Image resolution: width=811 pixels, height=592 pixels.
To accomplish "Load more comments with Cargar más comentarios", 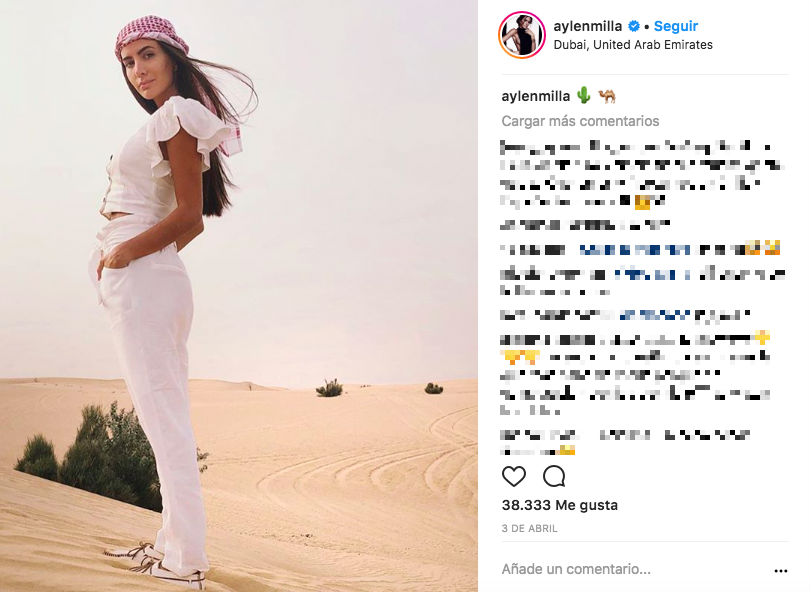I will tap(580, 121).
